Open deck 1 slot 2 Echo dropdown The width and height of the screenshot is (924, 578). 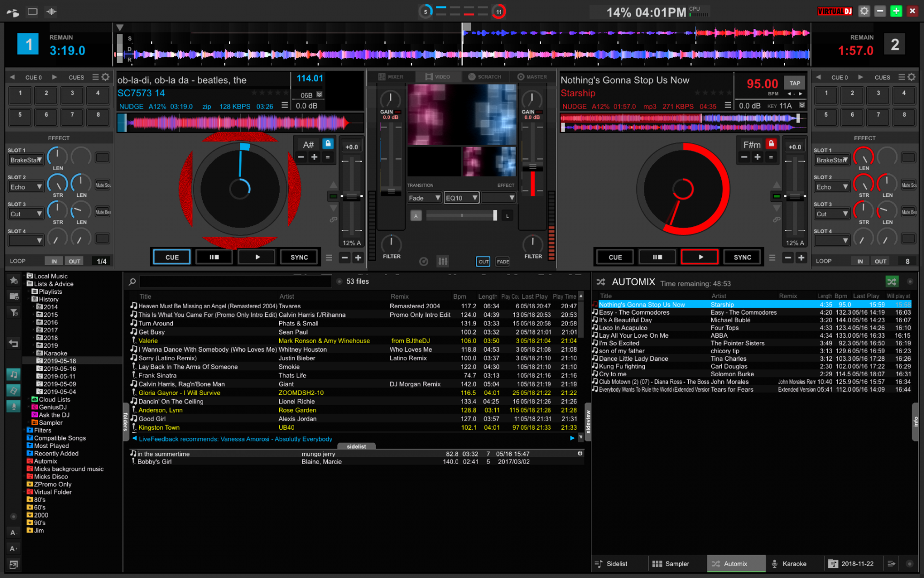(26, 187)
